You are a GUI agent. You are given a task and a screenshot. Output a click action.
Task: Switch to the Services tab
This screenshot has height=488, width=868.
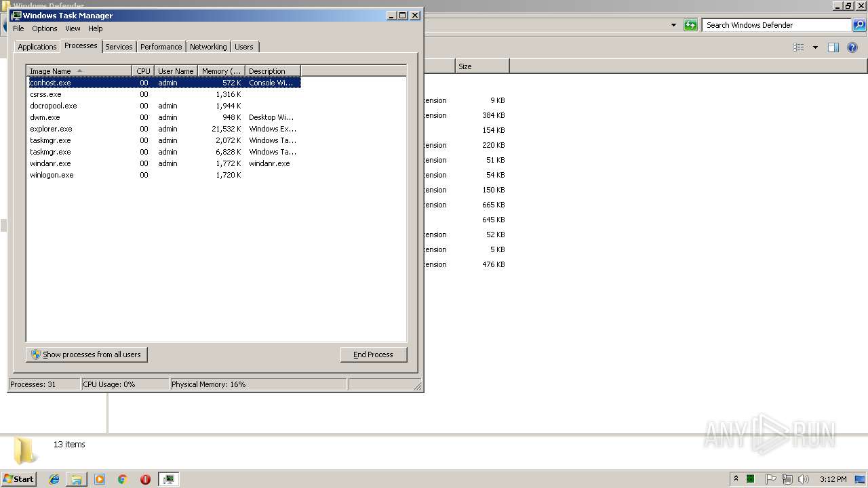point(119,47)
